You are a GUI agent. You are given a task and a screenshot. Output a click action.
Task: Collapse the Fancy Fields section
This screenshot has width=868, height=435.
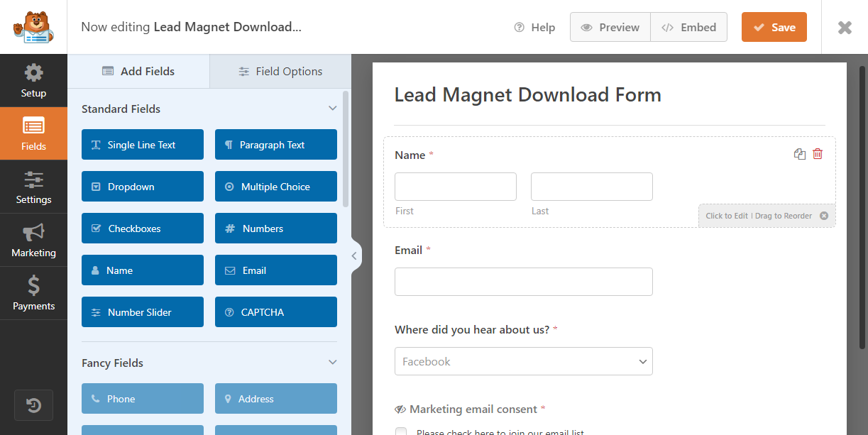[x=332, y=363]
